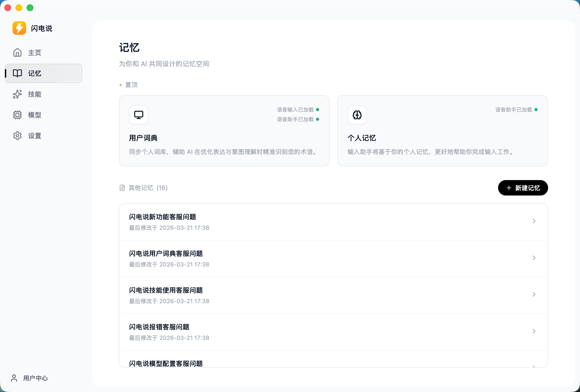Click the document icon beside 其他记忆
Viewport: 580px width, 392px height.
[122, 188]
